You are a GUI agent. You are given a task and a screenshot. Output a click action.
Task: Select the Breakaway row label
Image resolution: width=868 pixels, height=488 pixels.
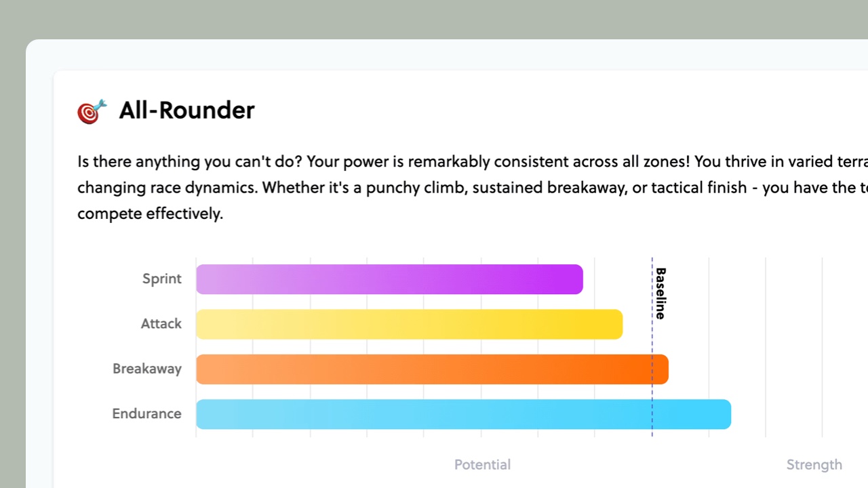click(147, 369)
